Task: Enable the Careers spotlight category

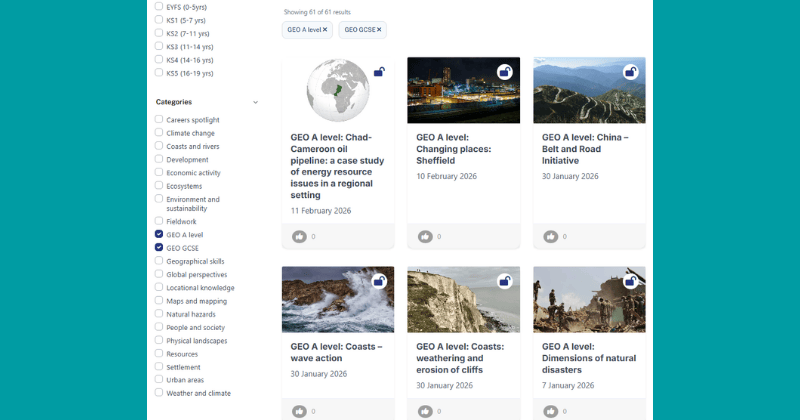Action: coord(159,119)
